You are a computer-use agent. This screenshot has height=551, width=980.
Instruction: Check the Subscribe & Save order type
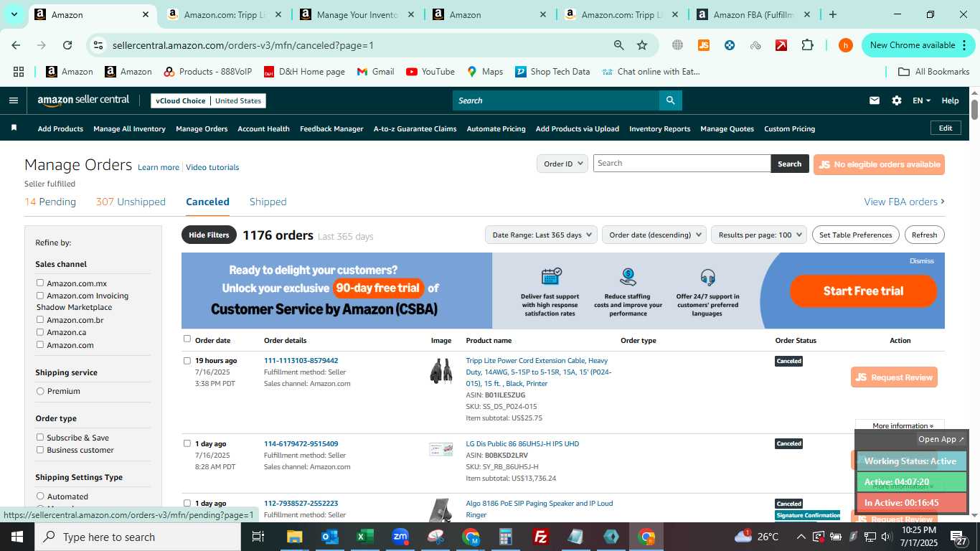click(x=40, y=437)
